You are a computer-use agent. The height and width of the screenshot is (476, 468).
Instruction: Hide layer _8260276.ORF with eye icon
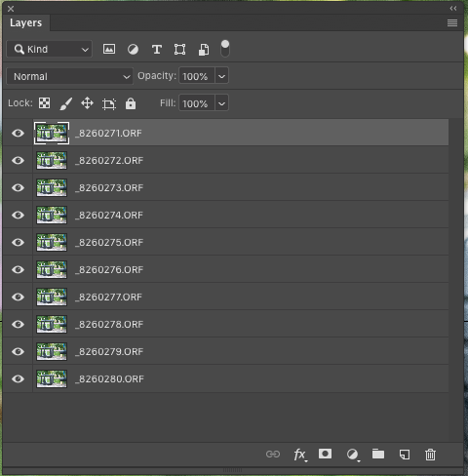point(18,269)
